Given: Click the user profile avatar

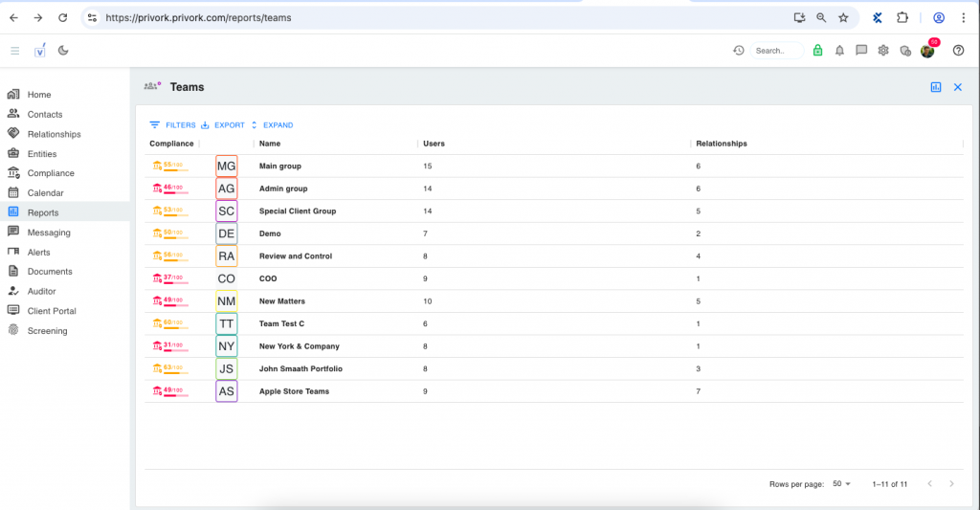Looking at the screenshot, I should [x=927, y=51].
